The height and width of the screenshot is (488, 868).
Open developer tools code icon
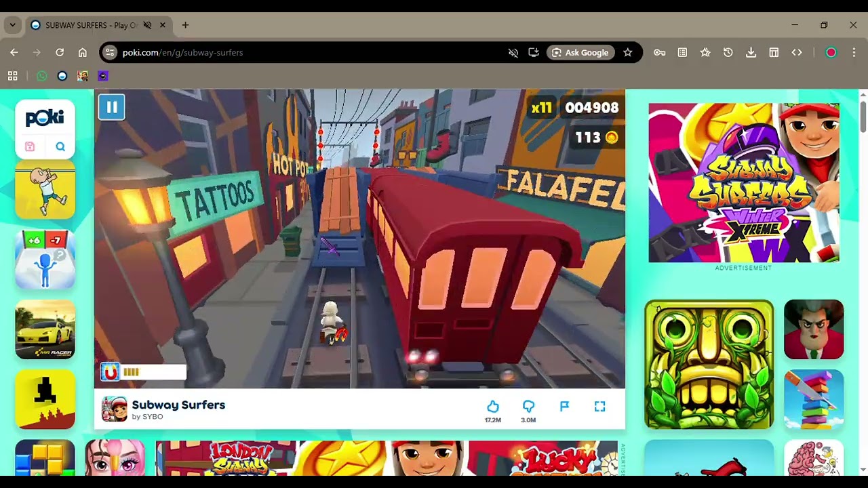coord(797,52)
